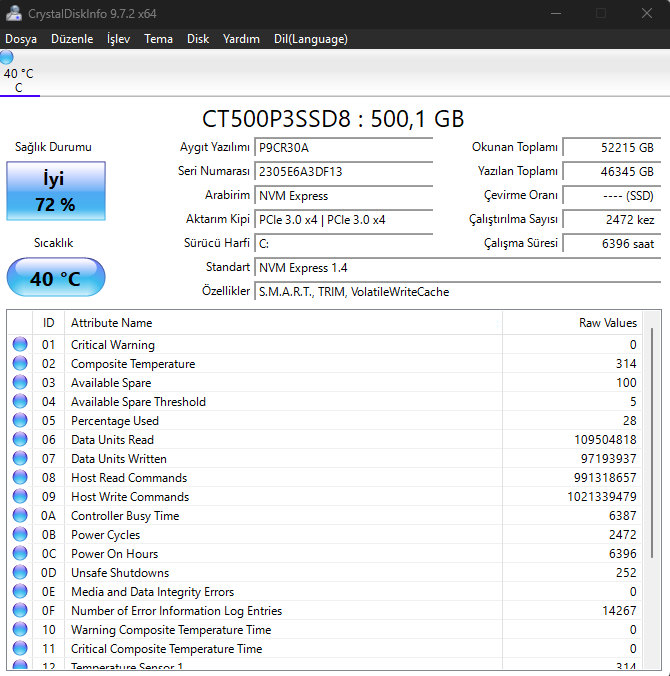Screen dimensions: 670x676
Task: Click status orb for Warning Composite Temperature Time
Action: click(x=20, y=629)
